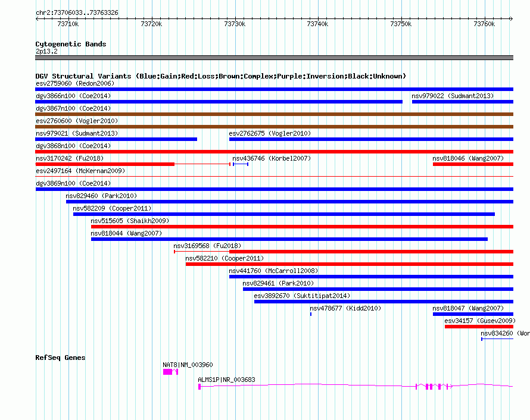Select esv3892670 (Suktitipat2014) label
The height and width of the screenshot is (420, 530).
(x=302, y=296)
